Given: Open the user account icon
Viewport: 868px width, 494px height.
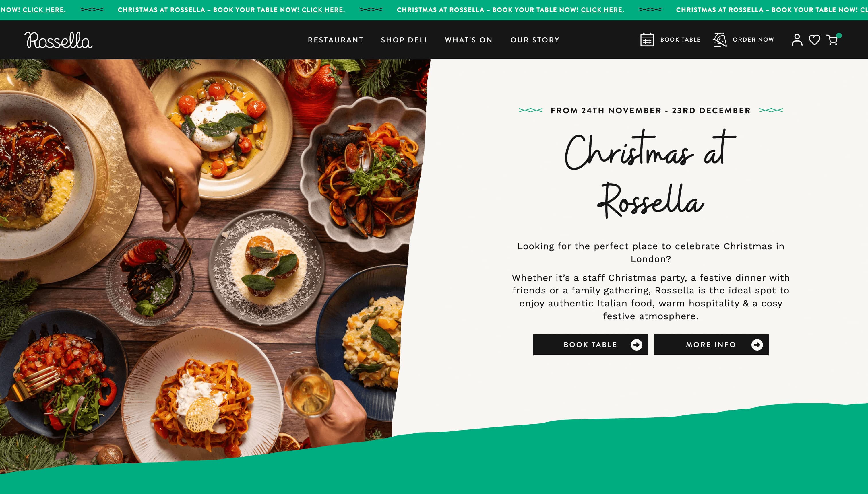Looking at the screenshot, I should coord(797,40).
